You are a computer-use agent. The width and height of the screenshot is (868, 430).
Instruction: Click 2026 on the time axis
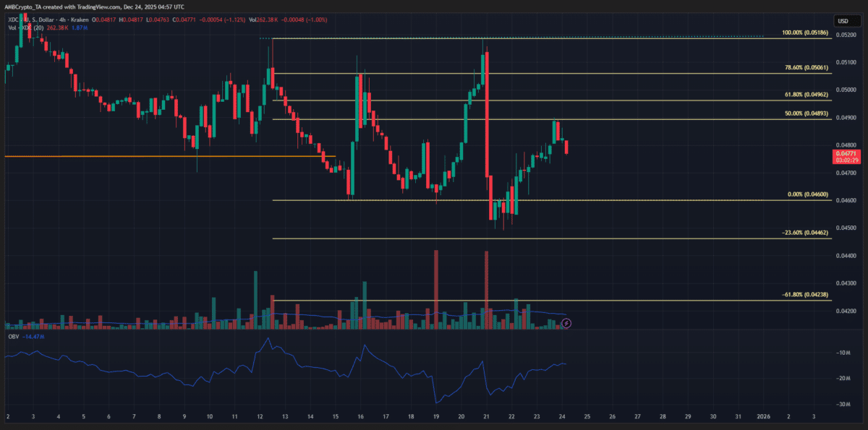(763, 417)
